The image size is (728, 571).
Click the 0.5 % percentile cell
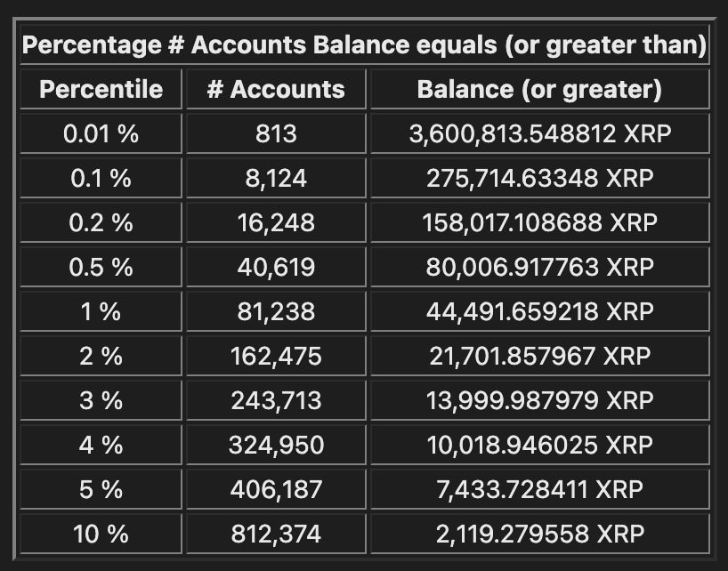pyautogui.click(x=101, y=267)
